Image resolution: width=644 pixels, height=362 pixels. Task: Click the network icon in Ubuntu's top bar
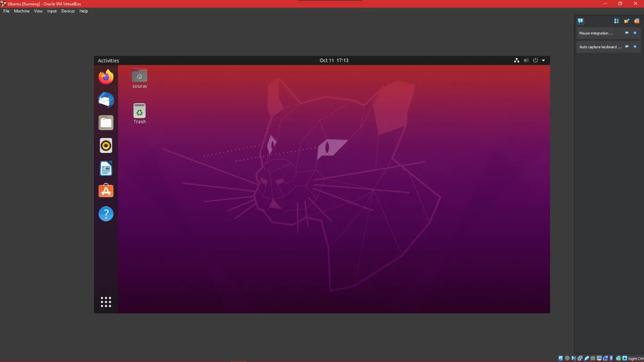click(517, 60)
